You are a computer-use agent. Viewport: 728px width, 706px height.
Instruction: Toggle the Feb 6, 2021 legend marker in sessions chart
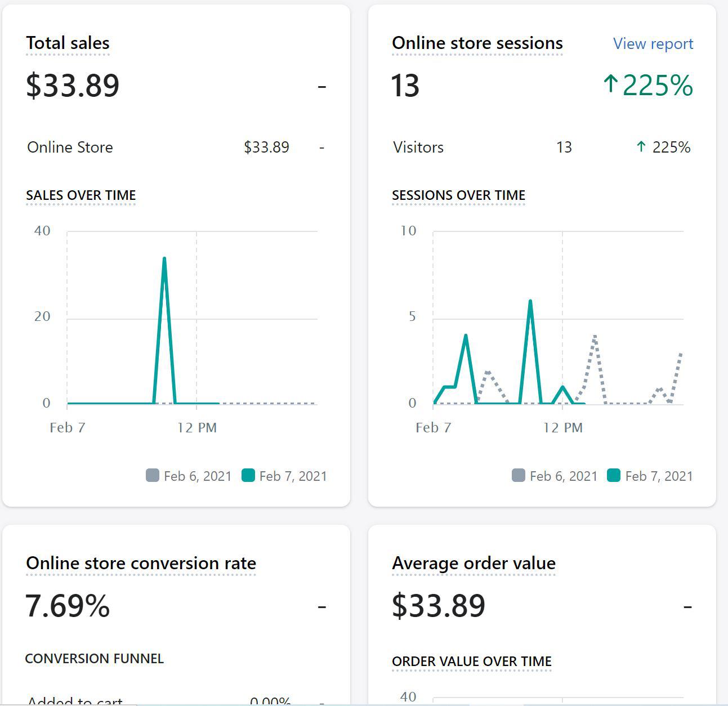click(x=518, y=476)
